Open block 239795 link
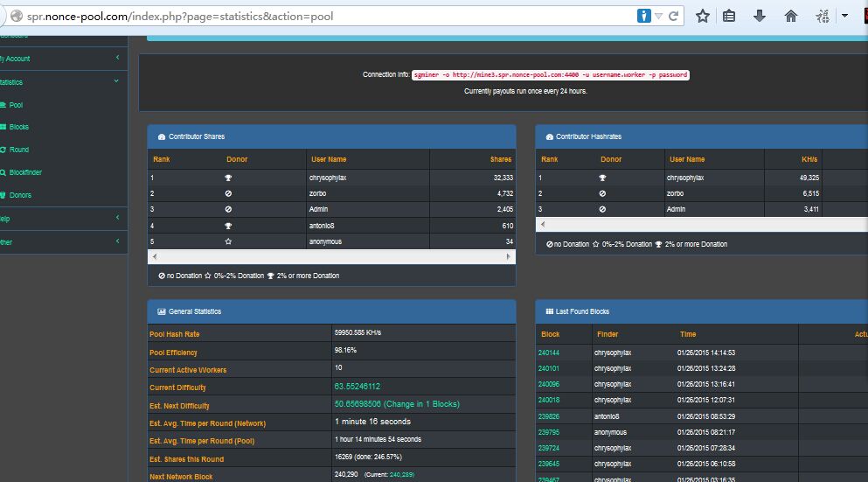Image resolution: width=868 pixels, height=482 pixels. tap(549, 432)
